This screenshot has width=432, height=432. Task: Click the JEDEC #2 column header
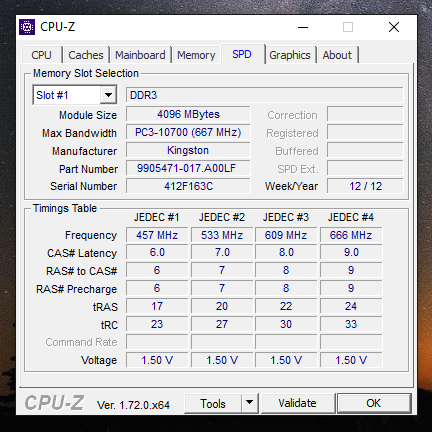[222, 217]
